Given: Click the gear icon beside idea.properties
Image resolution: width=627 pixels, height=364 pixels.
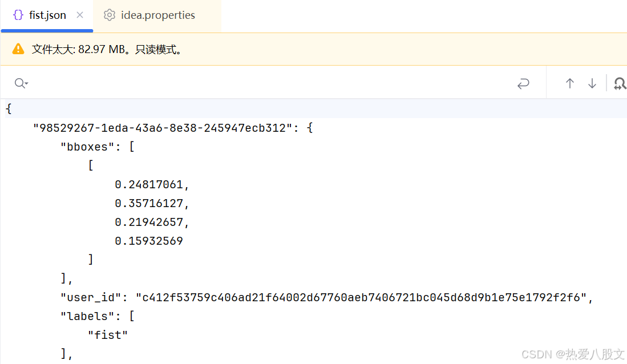Looking at the screenshot, I should click(109, 15).
